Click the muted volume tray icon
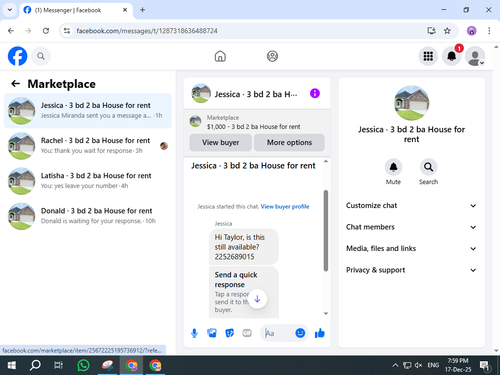The width and height of the screenshot is (500, 375). tap(418, 365)
